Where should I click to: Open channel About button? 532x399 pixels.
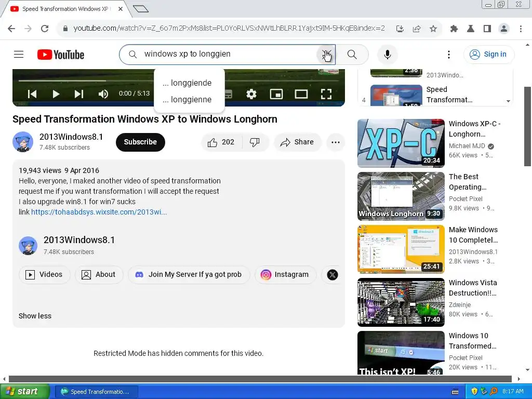click(99, 274)
